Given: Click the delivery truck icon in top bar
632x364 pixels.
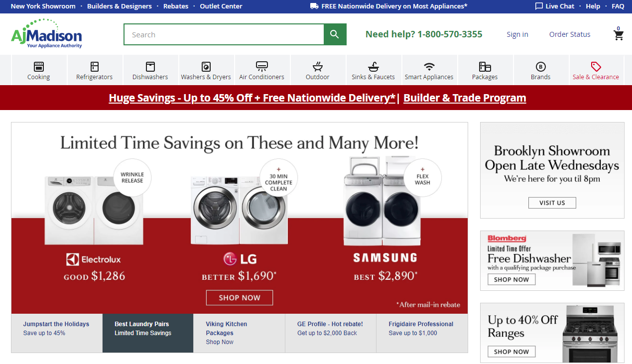Looking at the screenshot, I should (x=314, y=6).
